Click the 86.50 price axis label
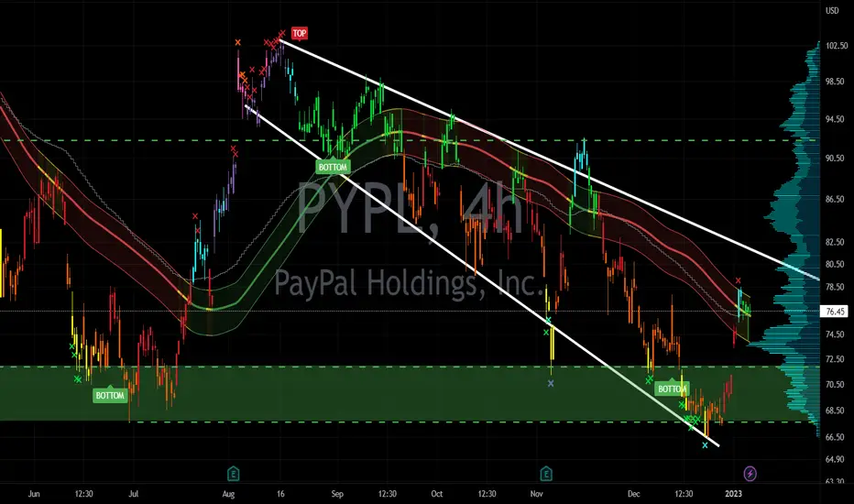The width and height of the screenshot is (854, 504). (x=836, y=200)
